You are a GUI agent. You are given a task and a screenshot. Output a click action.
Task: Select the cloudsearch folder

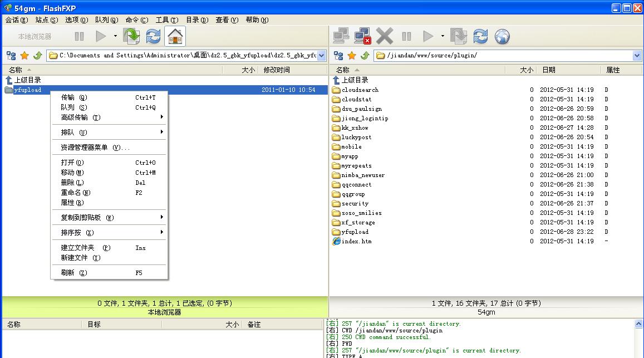pyautogui.click(x=355, y=90)
